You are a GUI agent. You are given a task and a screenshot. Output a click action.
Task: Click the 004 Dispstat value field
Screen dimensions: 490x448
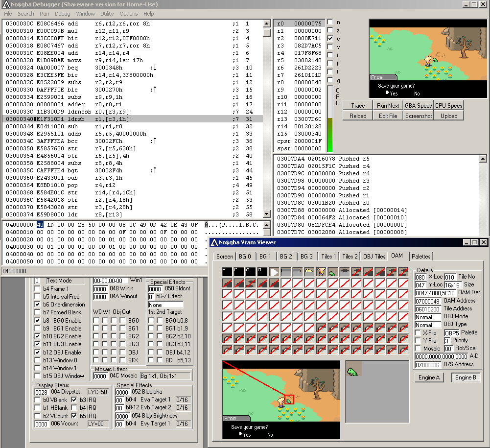click(41, 392)
